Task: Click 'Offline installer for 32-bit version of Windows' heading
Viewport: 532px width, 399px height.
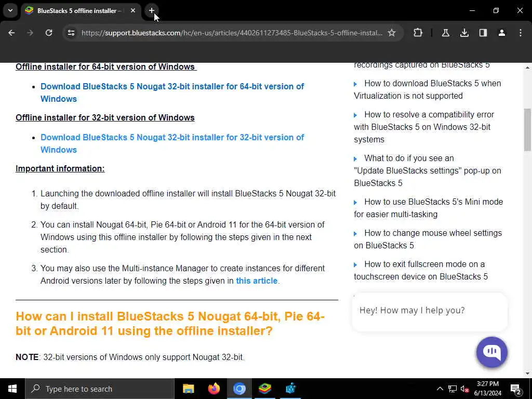Action: tap(105, 118)
